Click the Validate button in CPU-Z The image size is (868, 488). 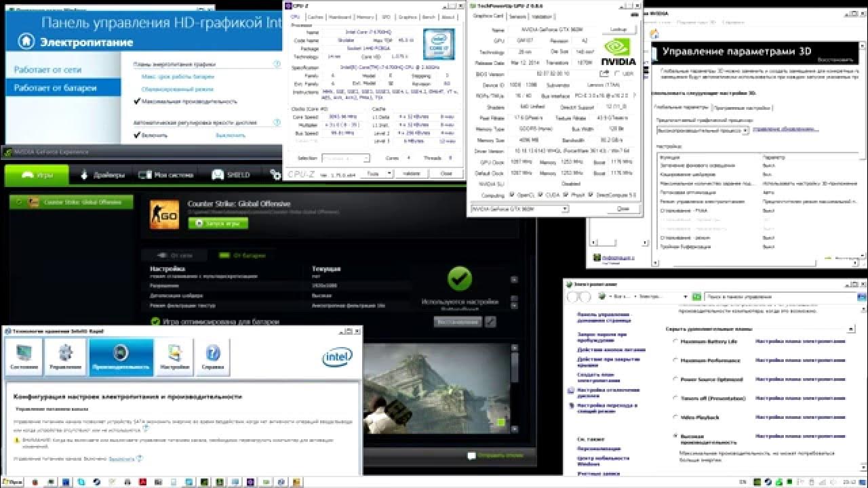click(x=412, y=174)
